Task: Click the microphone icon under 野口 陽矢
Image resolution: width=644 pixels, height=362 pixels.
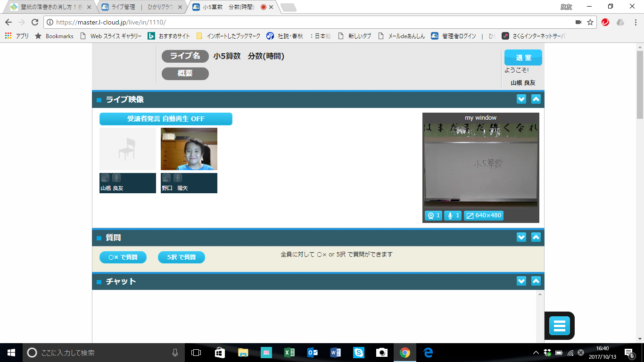Action: point(178,178)
